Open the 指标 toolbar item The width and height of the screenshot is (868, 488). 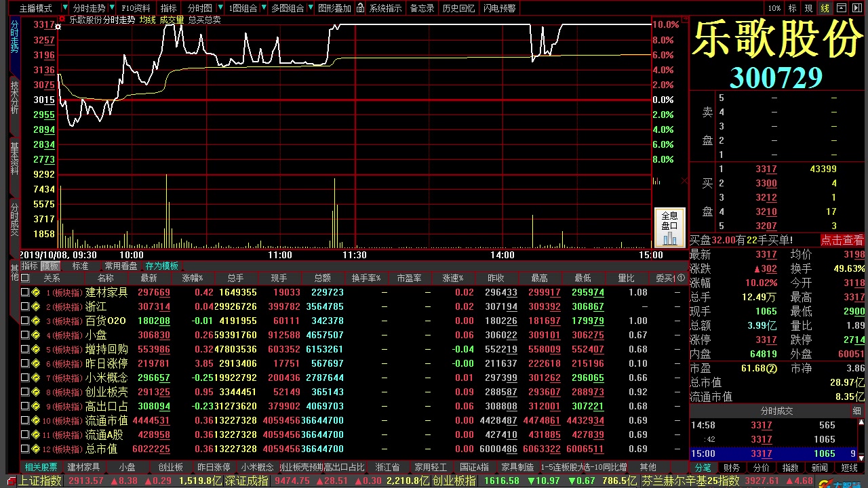click(168, 8)
